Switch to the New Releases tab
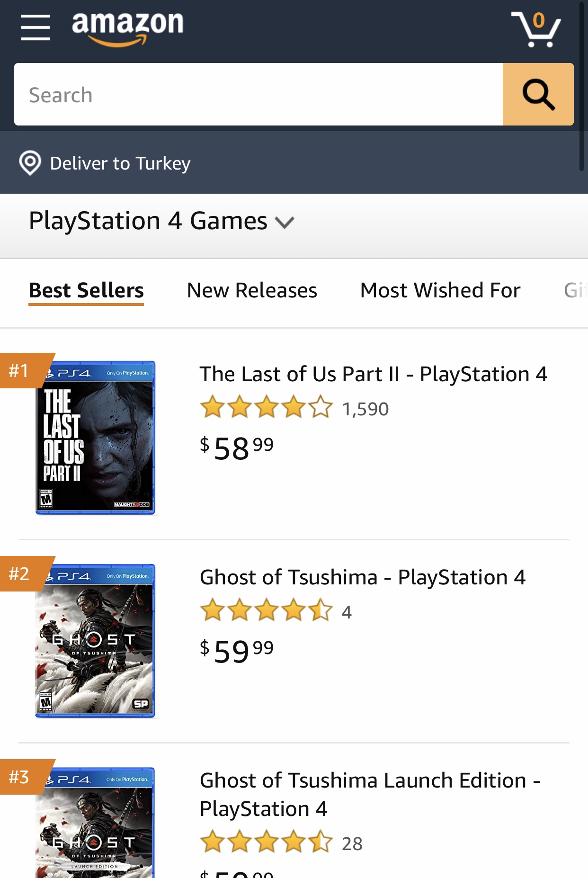 (x=252, y=290)
